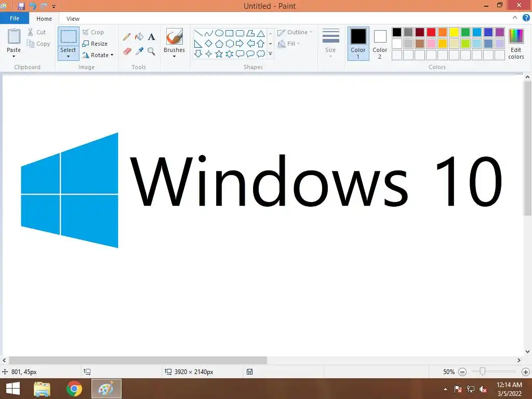Screen dimensions: 532x399
Task: Expand the Shapes gallery more arrow
Action: [270, 54]
